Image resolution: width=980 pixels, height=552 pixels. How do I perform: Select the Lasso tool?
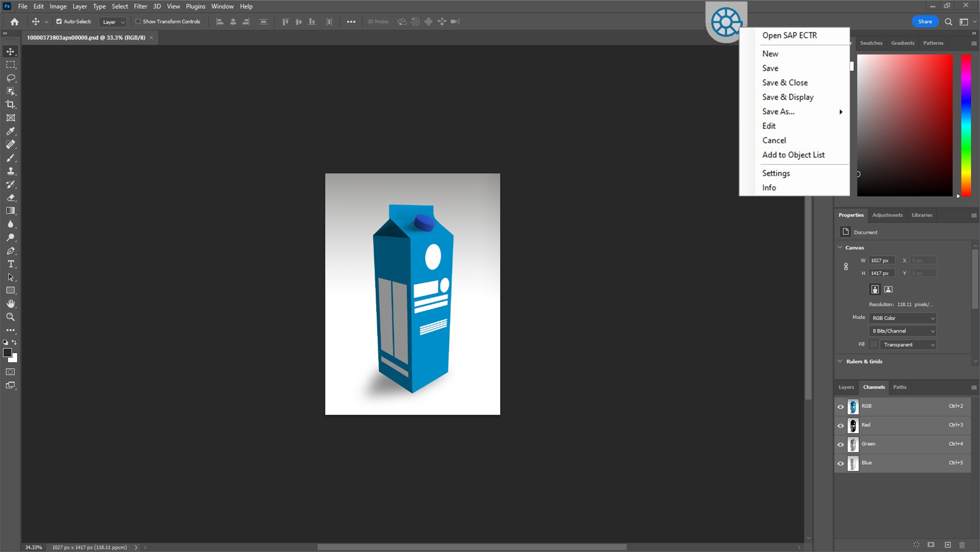tap(10, 78)
